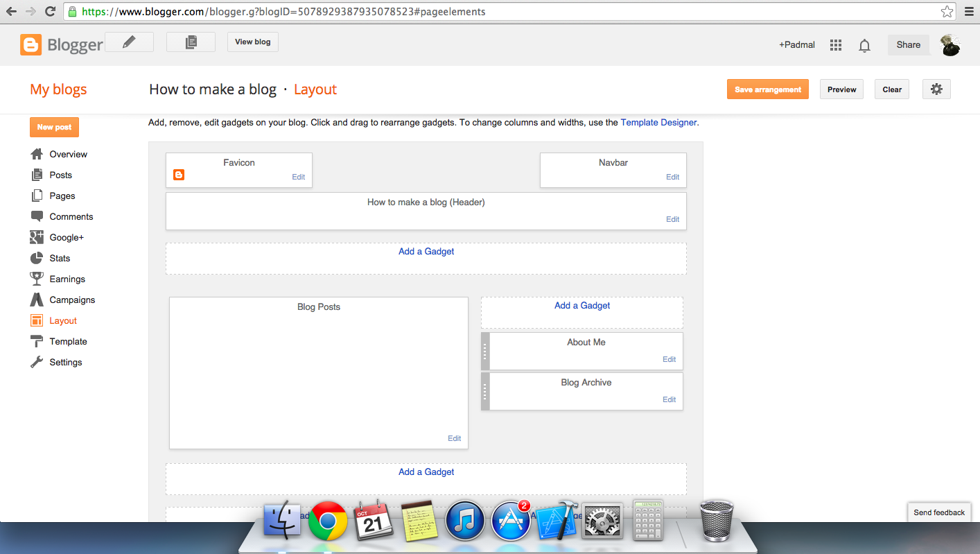The height and width of the screenshot is (554, 980).
Task: Edit the Blog Posts gadget
Action: click(x=454, y=438)
